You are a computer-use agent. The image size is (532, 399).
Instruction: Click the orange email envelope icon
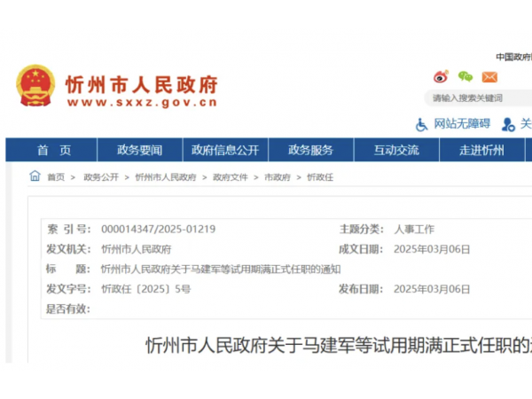pyautogui.click(x=489, y=77)
